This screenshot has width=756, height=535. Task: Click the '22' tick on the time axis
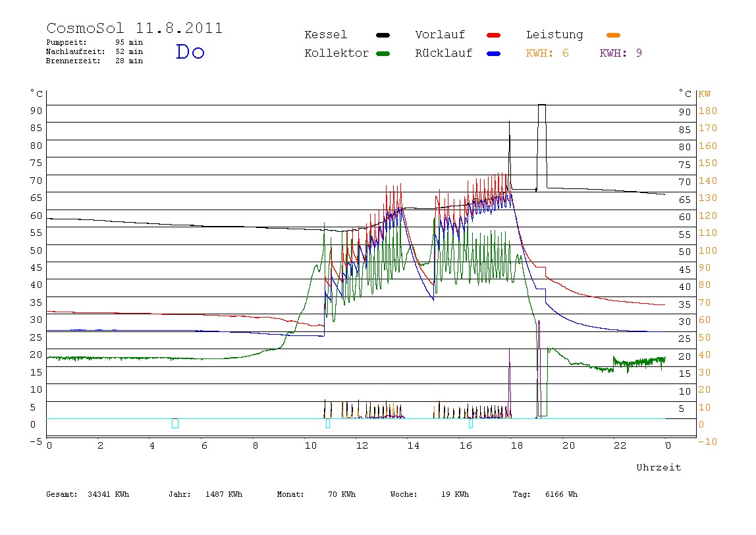click(x=620, y=446)
